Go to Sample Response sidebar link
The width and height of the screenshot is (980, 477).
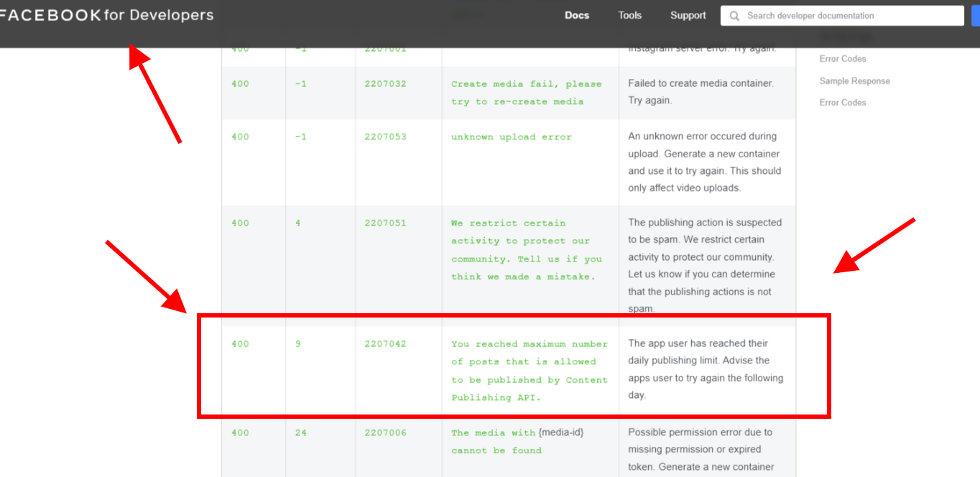coord(855,81)
